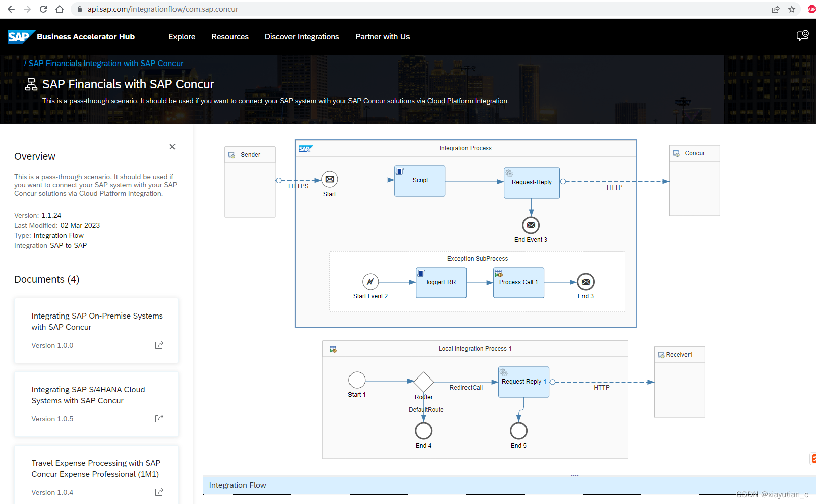Open Travel Expense Processing document card
Screen dimensions: 816x504
pos(96,475)
